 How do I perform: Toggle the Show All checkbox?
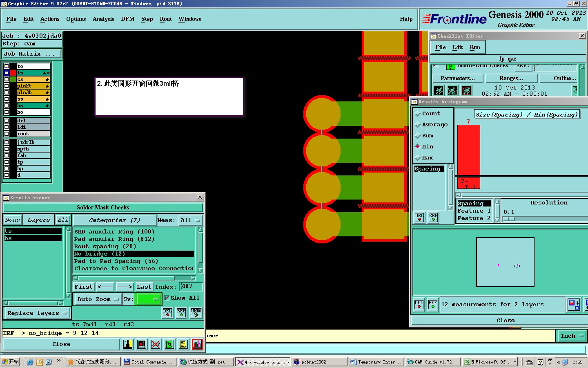coord(167,298)
